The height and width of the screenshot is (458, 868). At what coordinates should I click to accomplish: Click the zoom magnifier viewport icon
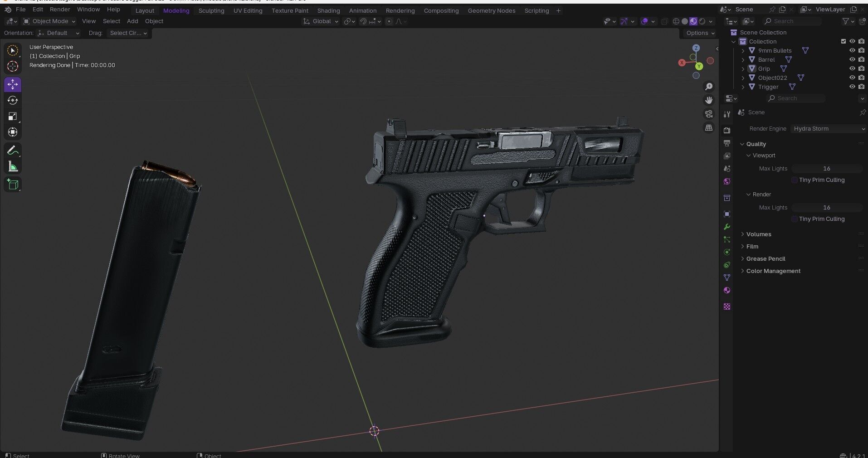point(709,87)
